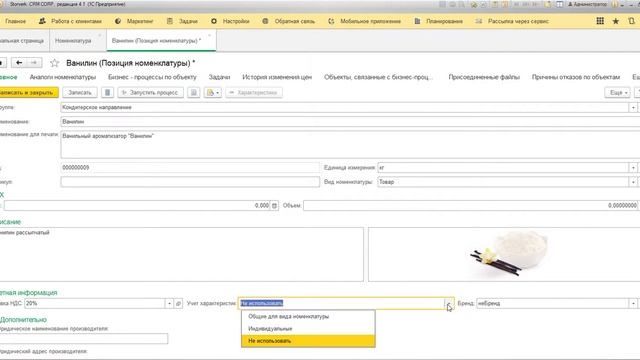Expand the Ставка НДС 20% dropdown arrow
Screen dimensions: 640x360
169,303
